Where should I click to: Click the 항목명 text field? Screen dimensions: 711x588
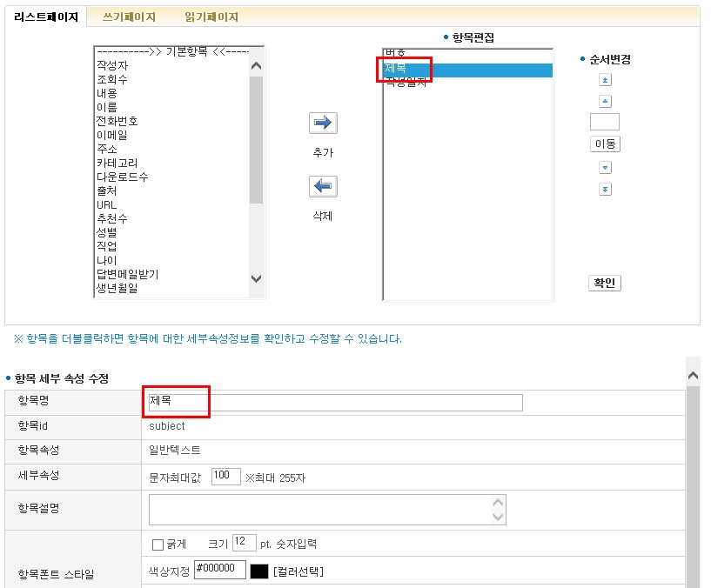click(335, 402)
